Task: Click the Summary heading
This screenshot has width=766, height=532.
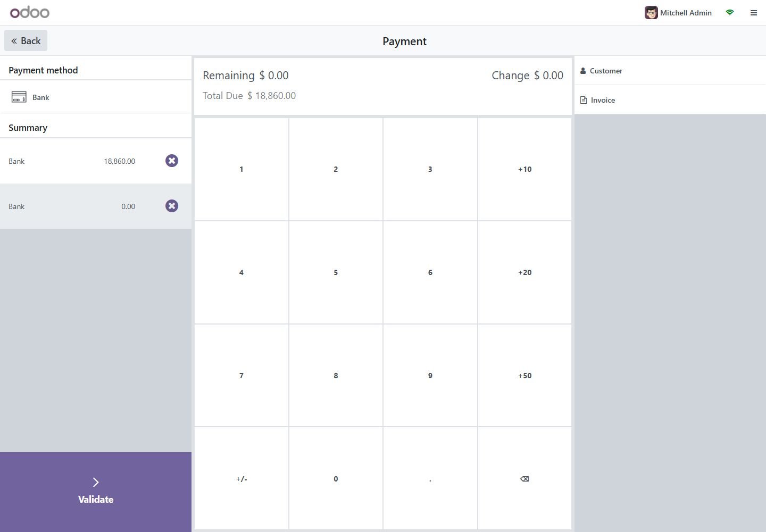Action: click(x=28, y=128)
